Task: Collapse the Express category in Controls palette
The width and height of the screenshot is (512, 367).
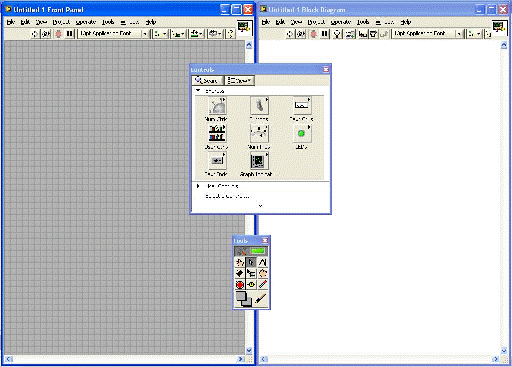Action: [198, 91]
